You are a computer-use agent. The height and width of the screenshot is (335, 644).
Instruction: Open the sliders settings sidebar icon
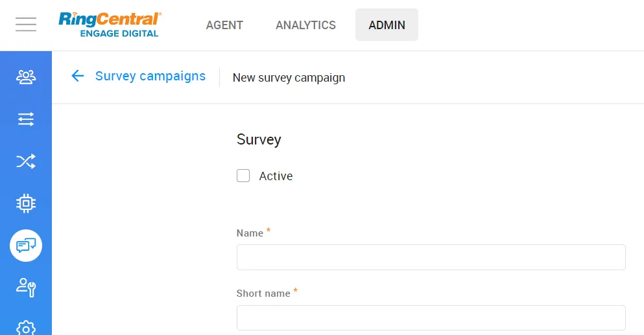(x=26, y=119)
